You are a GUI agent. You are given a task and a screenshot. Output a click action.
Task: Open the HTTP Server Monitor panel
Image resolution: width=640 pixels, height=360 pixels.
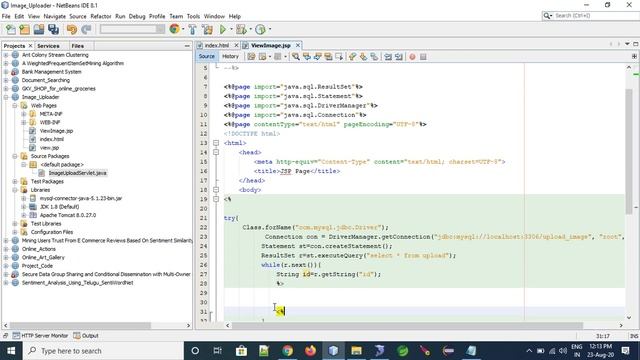pos(40,336)
